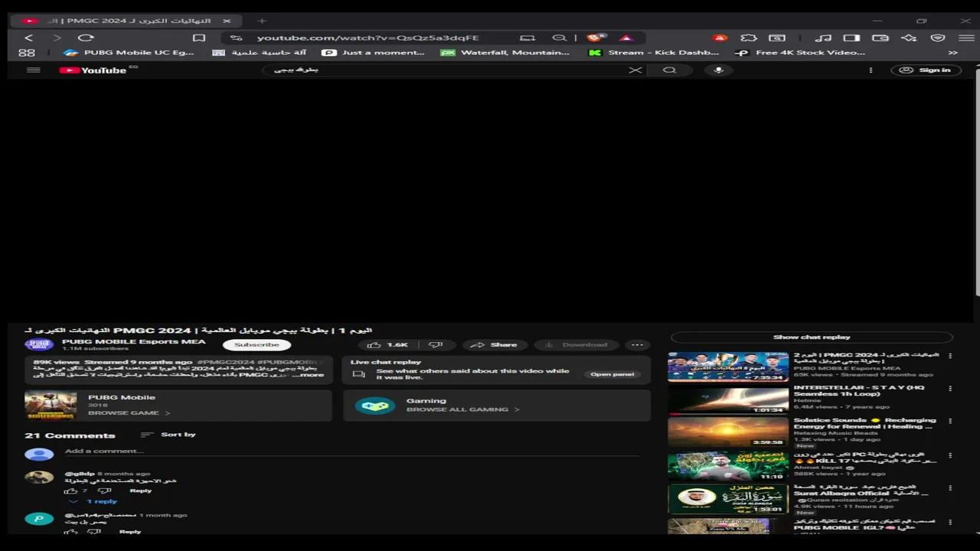Open Surat Albaqra Official thumbnail

tap(727, 499)
